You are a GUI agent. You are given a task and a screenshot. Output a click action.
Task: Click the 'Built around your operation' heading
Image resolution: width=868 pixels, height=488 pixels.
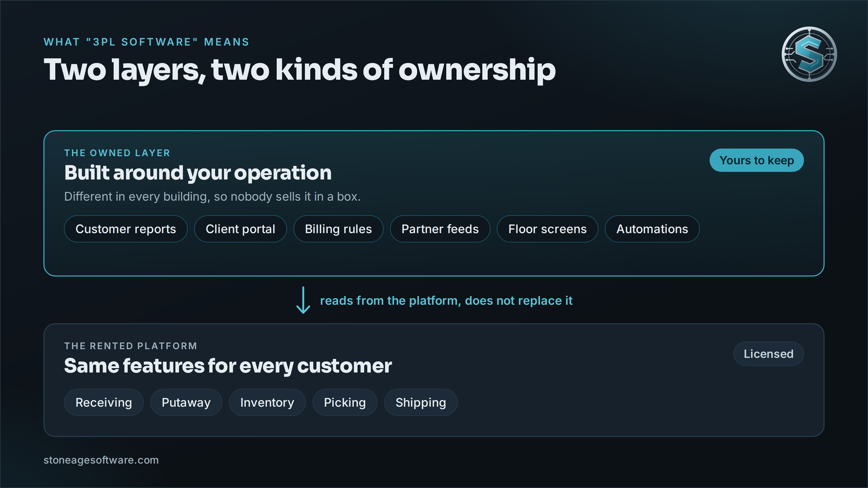(198, 173)
